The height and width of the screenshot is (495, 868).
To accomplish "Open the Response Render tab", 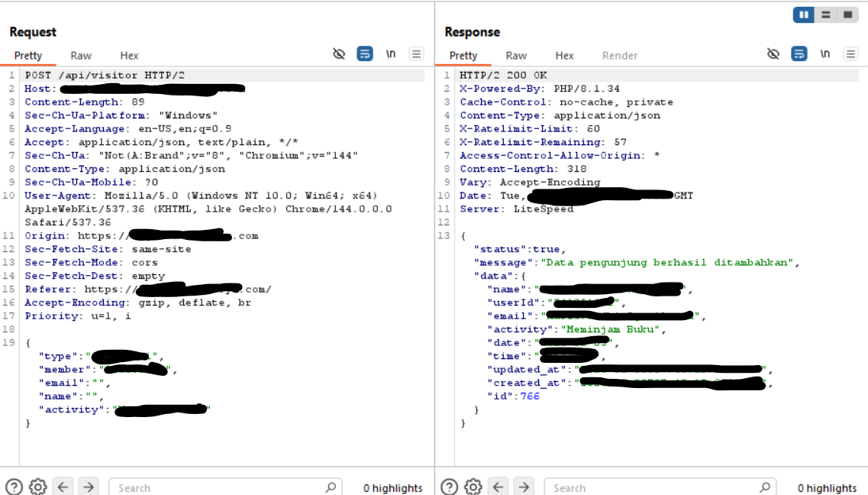I will click(x=619, y=55).
